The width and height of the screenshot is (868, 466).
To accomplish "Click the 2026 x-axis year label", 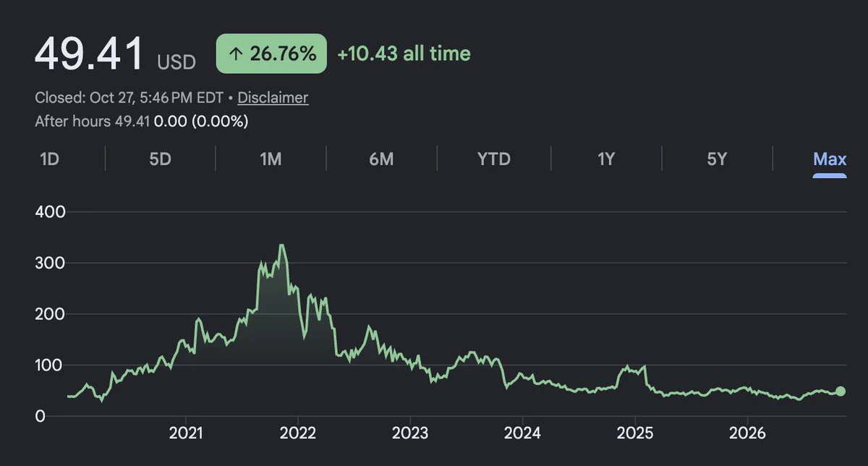I will point(746,433).
